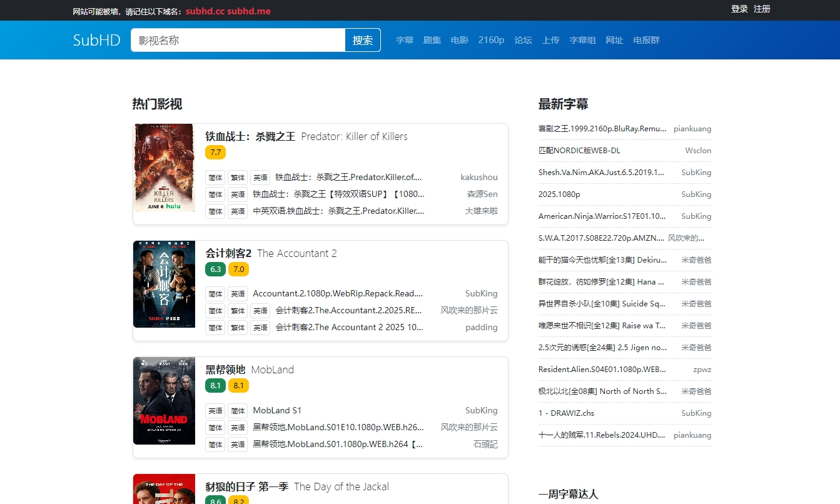Open latest subtitle 2025.1080p
The image size is (840, 504).
tap(559, 194)
